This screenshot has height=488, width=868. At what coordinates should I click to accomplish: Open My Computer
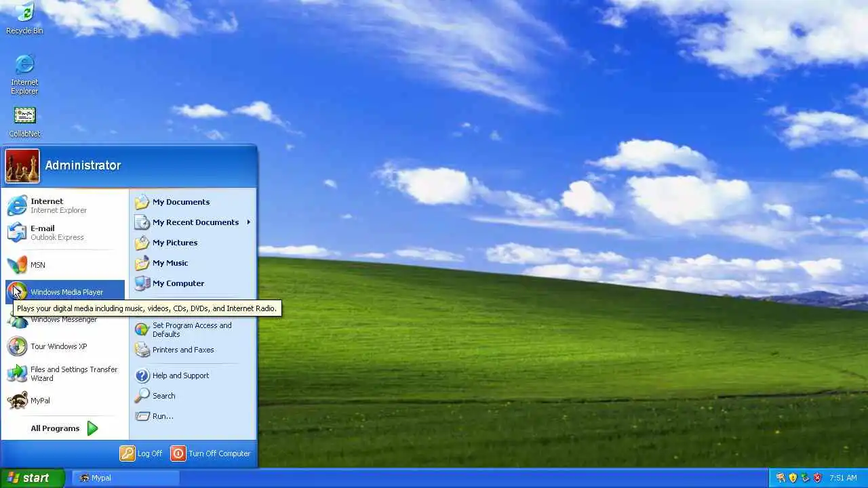[x=193, y=283]
